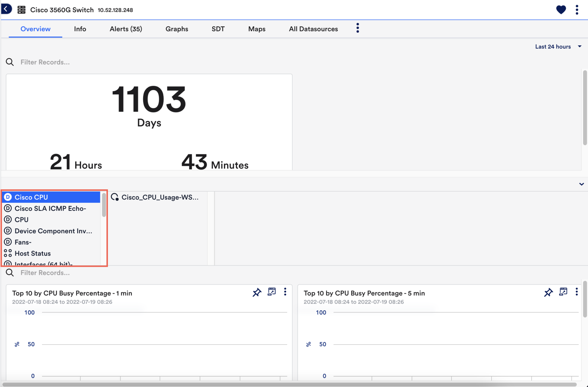Screen dimensions: 588x387
Task: Pin the Top 10 CPU Busy 1 min graph
Action: coord(256,292)
